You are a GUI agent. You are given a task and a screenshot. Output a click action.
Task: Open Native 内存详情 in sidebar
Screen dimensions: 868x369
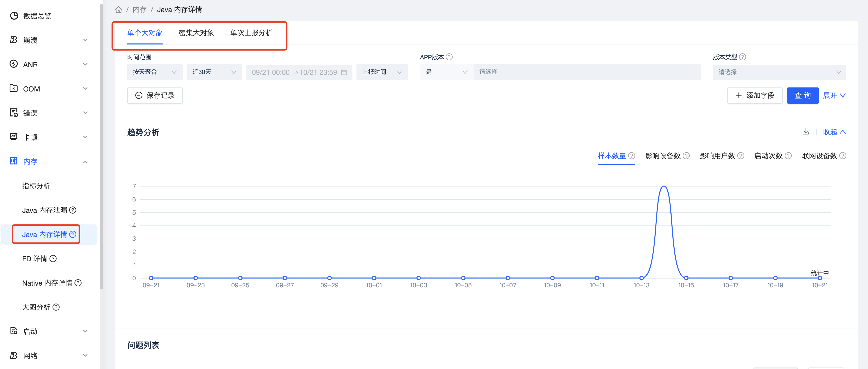click(x=47, y=283)
